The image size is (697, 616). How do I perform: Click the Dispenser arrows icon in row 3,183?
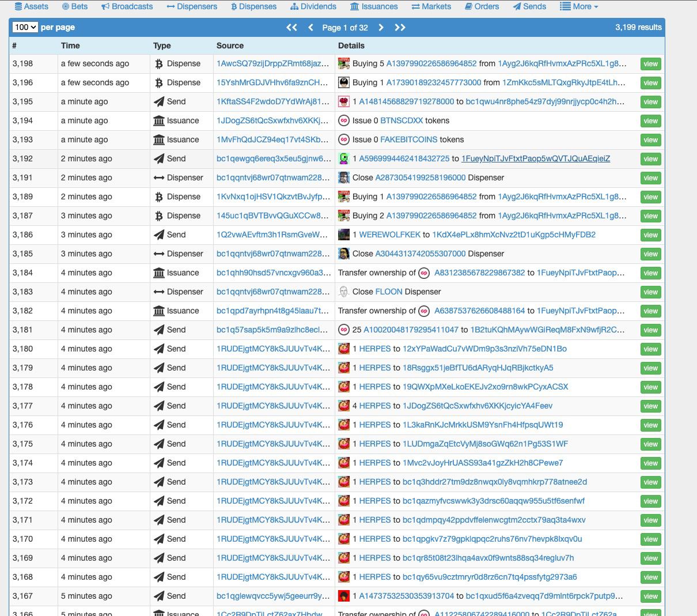click(159, 292)
